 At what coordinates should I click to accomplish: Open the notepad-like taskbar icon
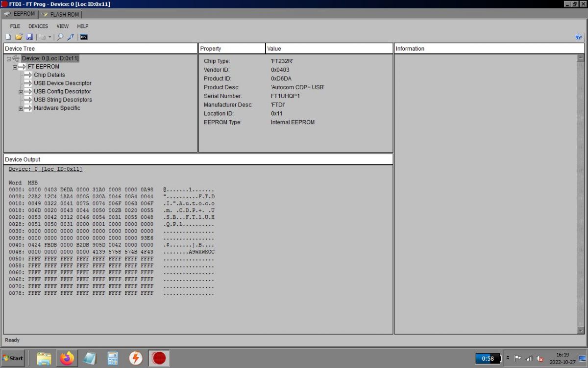(x=89, y=359)
